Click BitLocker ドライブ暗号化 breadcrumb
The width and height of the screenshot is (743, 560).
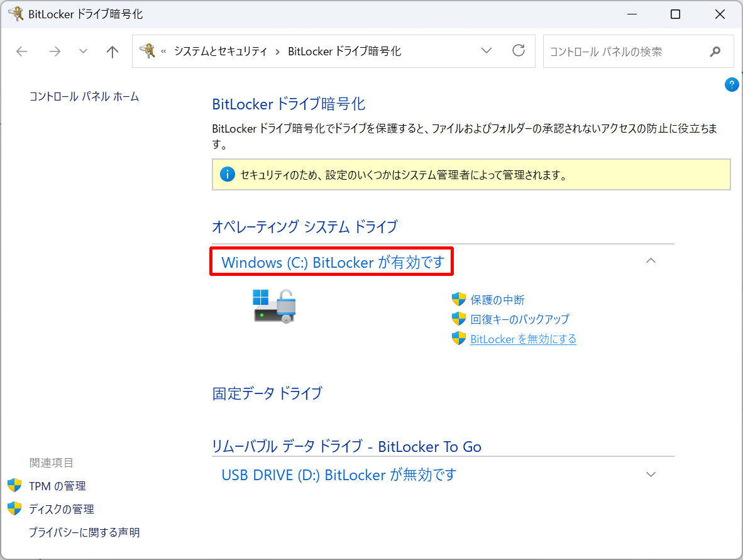pos(344,51)
